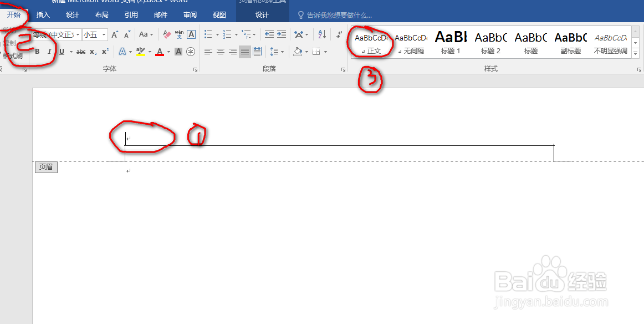Expand shading color dropdown arrow
This screenshot has width=644, height=324.
[307, 52]
